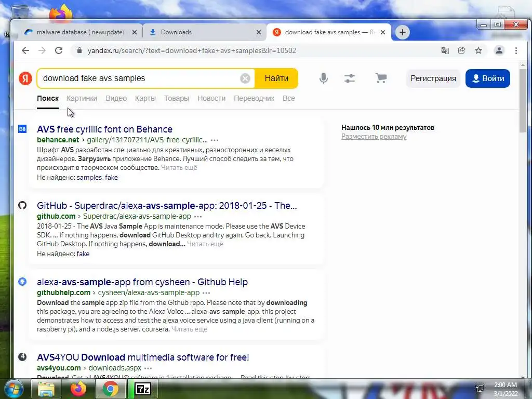Open AVS free cyrillic font result
The image size is (532, 399).
(x=104, y=129)
